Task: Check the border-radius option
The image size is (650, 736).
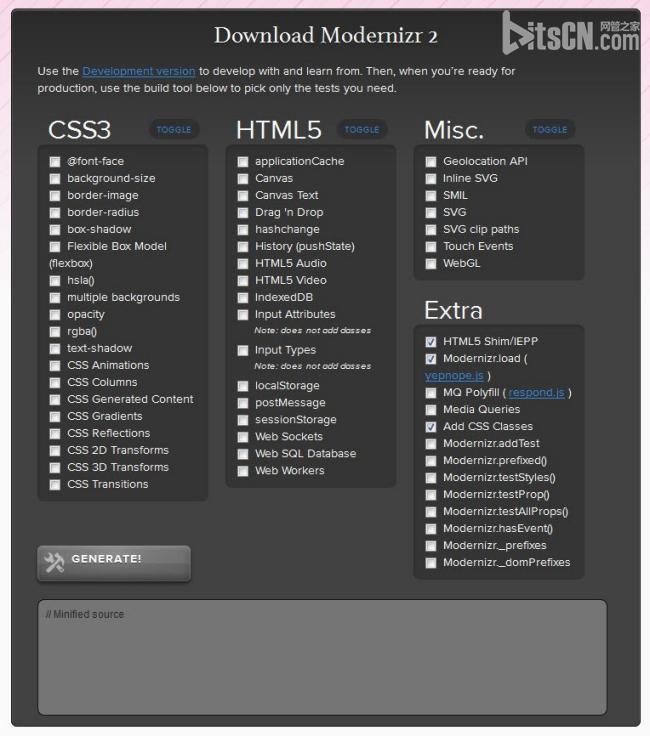Action: pyautogui.click(x=55, y=213)
